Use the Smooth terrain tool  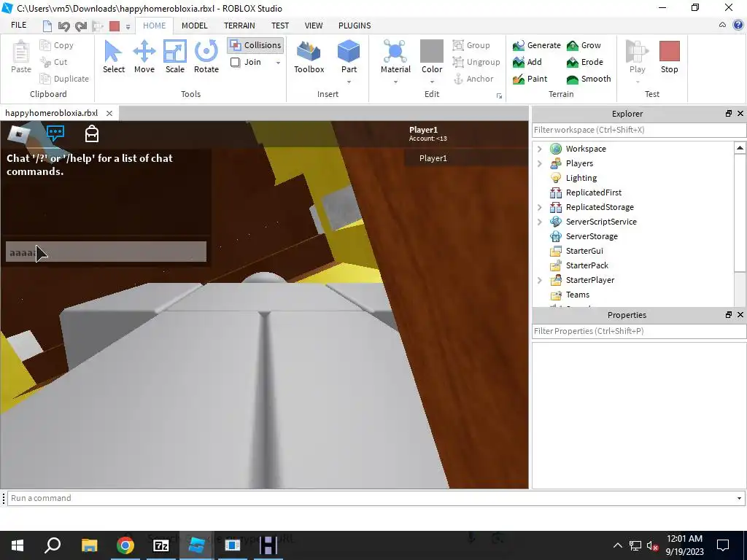pos(589,79)
